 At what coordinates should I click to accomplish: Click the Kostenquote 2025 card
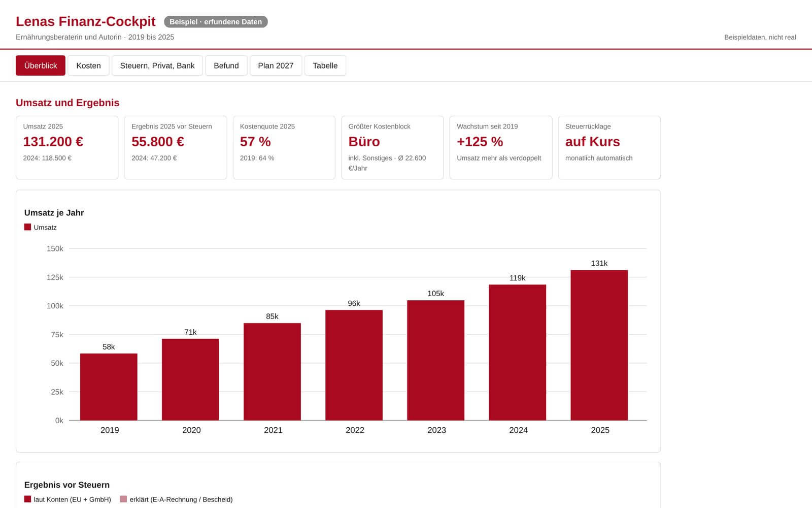[284, 147]
